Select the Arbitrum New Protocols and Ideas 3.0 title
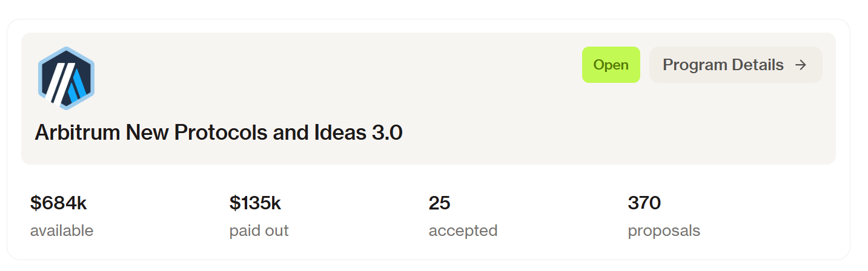 click(219, 132)
